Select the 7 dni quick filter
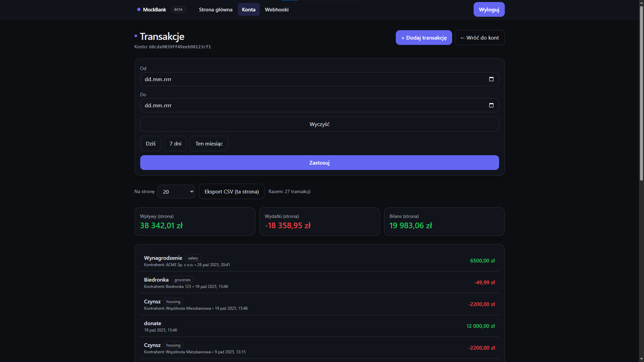The image size is (644, 362). [x=175, y=143]
